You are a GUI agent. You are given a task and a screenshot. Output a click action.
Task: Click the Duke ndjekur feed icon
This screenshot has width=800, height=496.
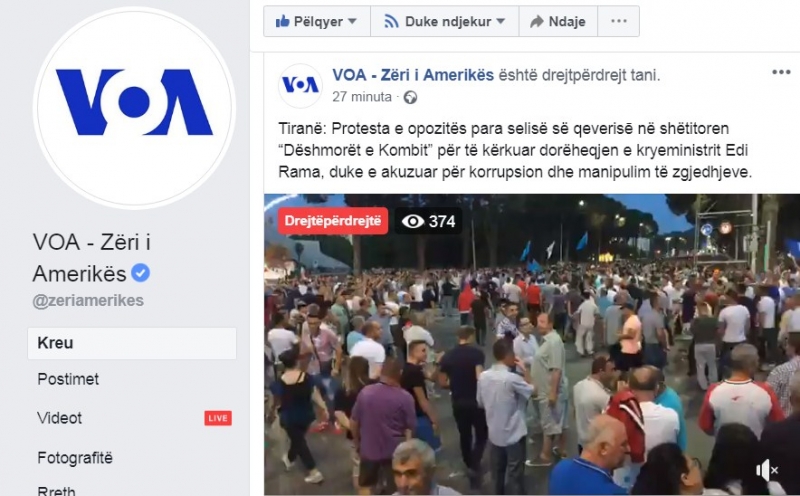391,21
